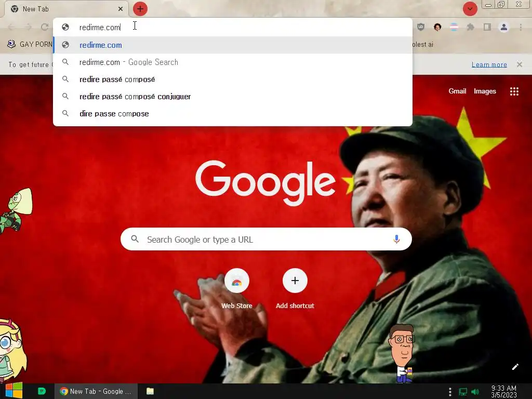Dismiss the update notice infobar
This screenshot has width=532, height=399.
point(519,64)
